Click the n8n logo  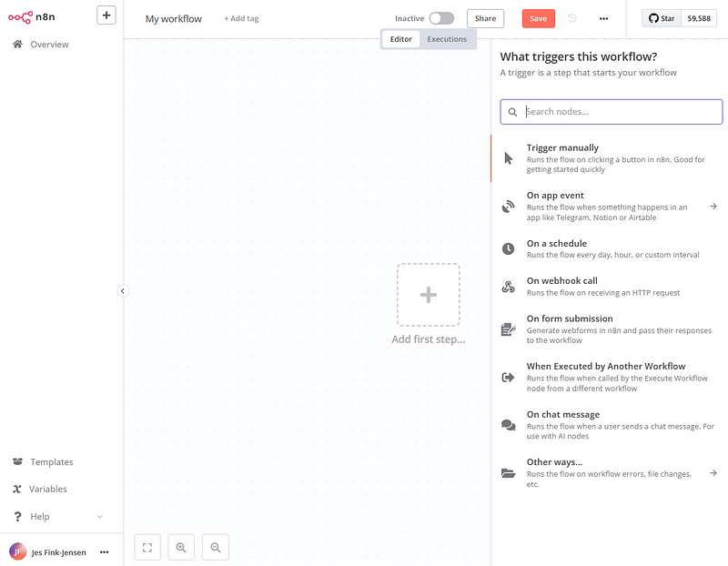32,17
